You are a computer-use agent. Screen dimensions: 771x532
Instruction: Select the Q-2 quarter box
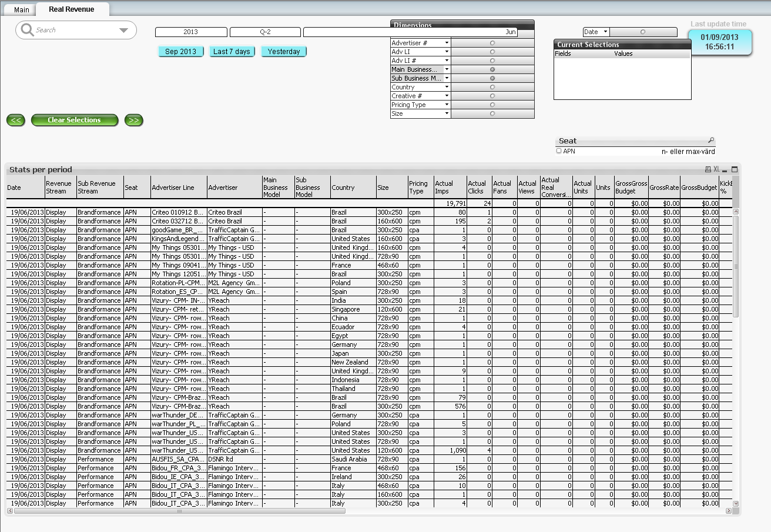[x=265, y=32]
